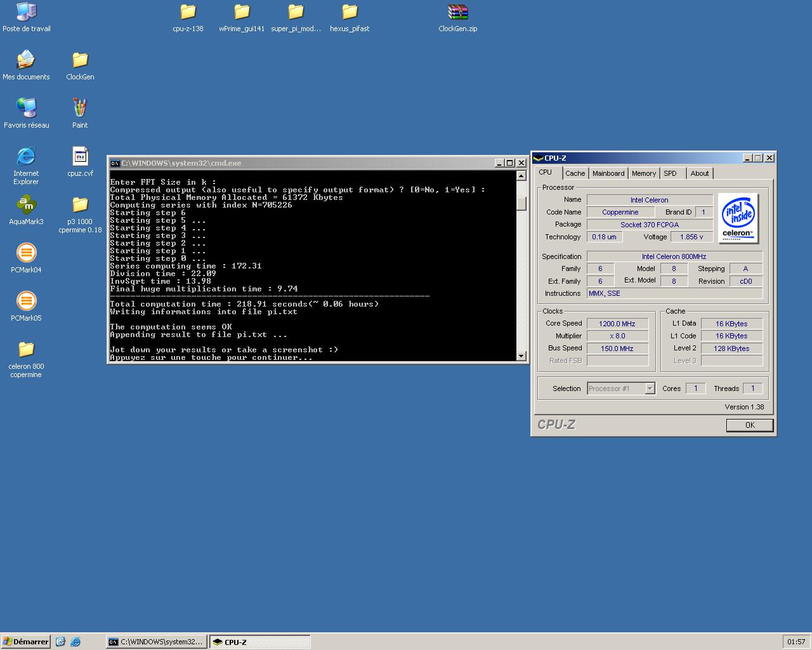
Task: Switch to the Memory tab
Action: (644, 173)
